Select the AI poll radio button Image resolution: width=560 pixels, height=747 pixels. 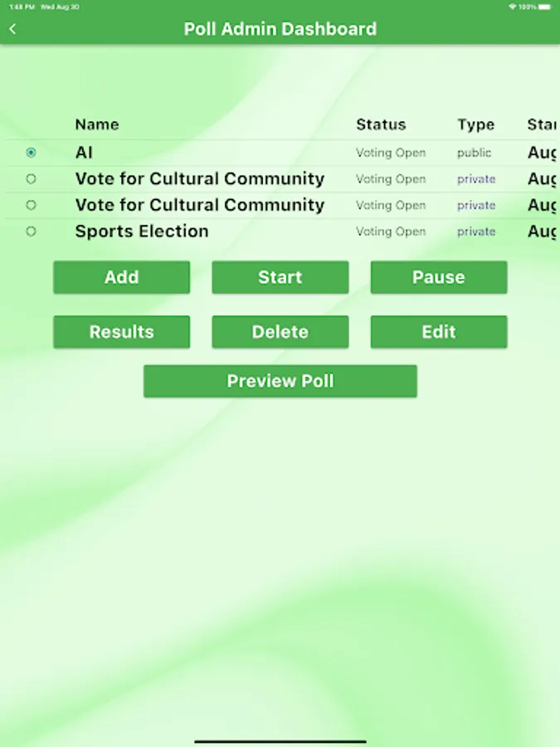[x=31, y=153]
